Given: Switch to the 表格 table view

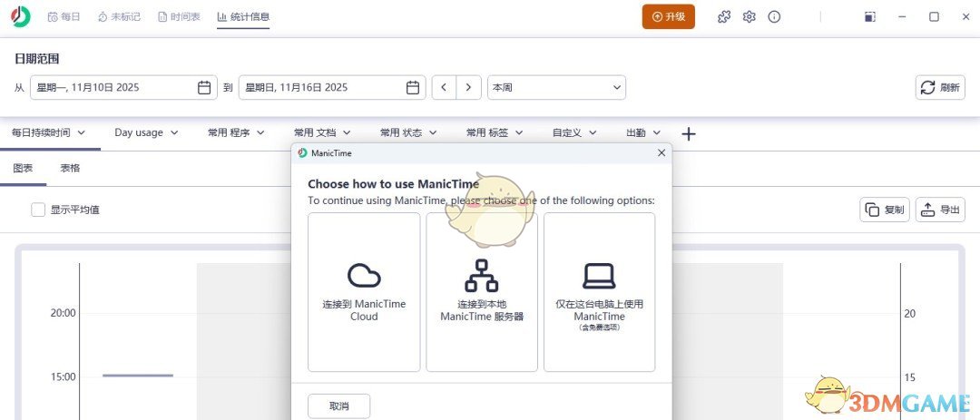Looking at the screenshot, I should click(70, 168).
